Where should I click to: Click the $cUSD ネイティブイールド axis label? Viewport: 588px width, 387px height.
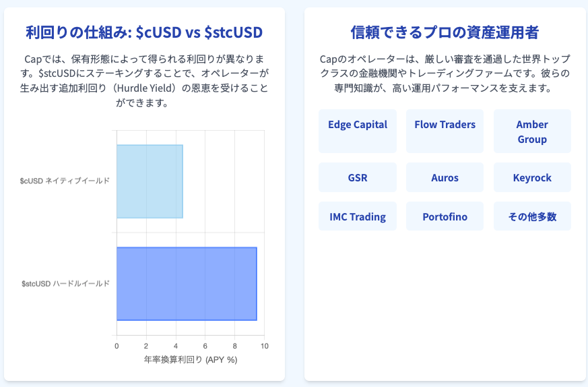65,181
